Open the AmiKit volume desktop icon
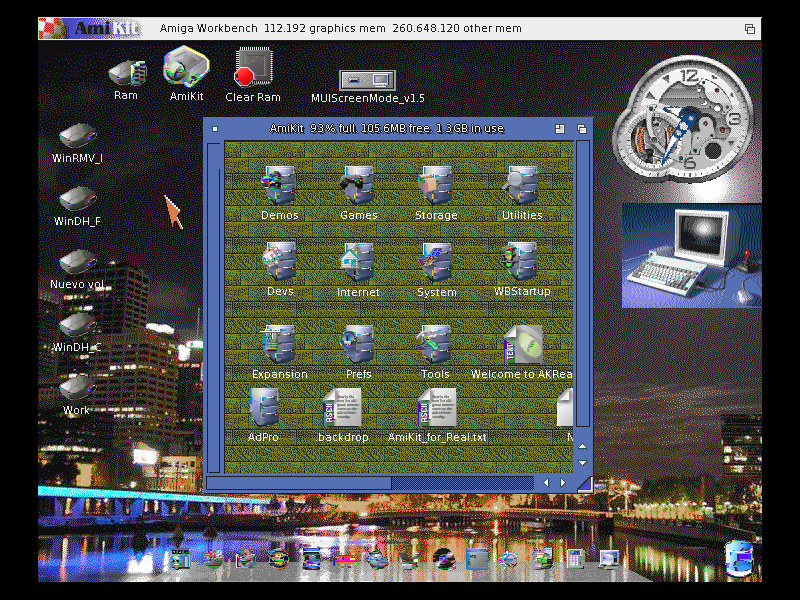Screen dimensions: 800x600 pyautogui.click(x=186, y=66)
